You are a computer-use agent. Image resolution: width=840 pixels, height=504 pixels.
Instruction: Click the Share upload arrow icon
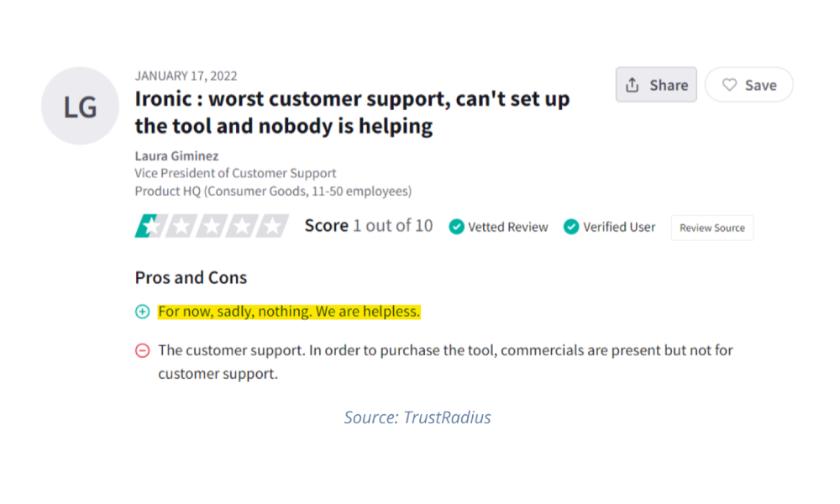click(632, 84)
